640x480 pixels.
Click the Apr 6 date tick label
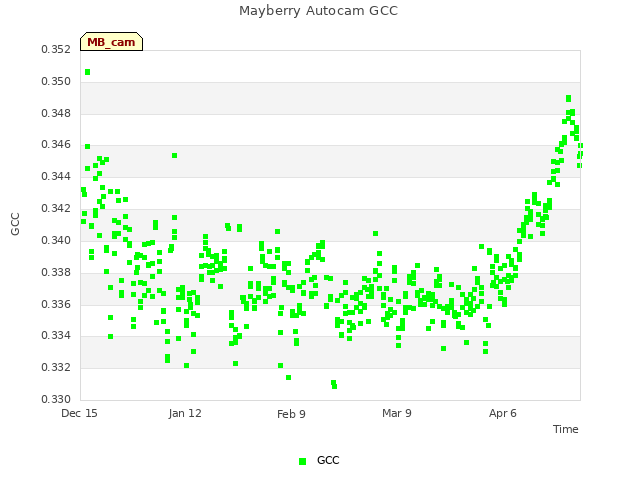click(503, 413)
